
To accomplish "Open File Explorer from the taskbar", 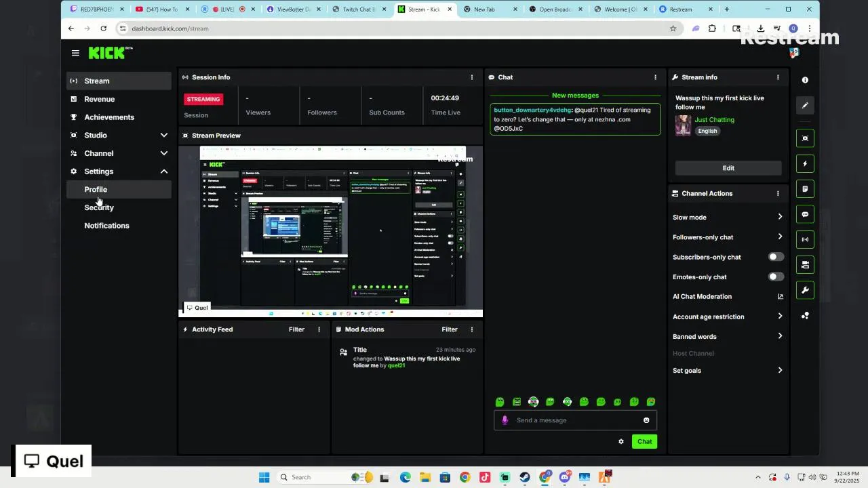I will (425, 477).
